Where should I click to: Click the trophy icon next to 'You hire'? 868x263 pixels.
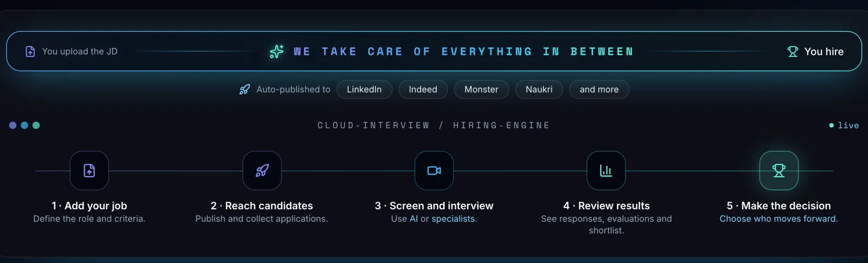pos(793,52)
